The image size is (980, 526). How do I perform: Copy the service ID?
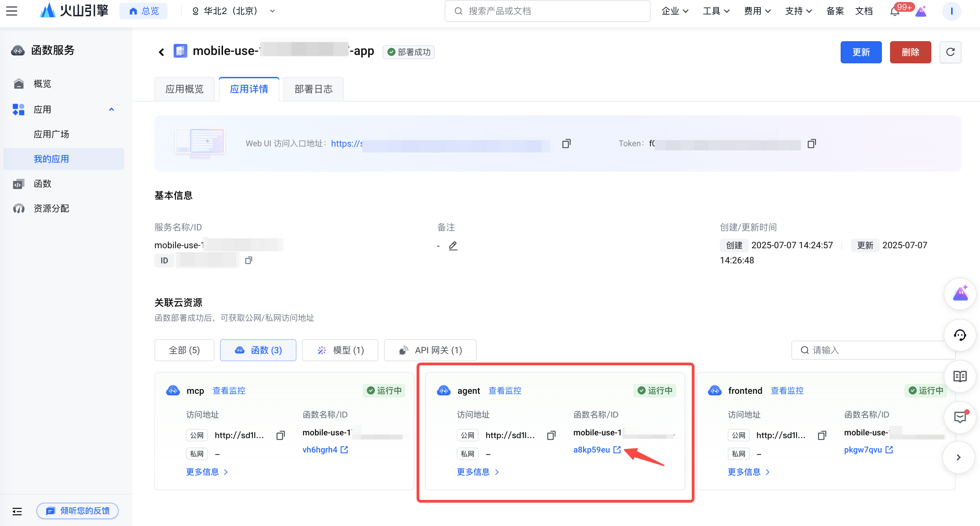[x=248, y=260]
